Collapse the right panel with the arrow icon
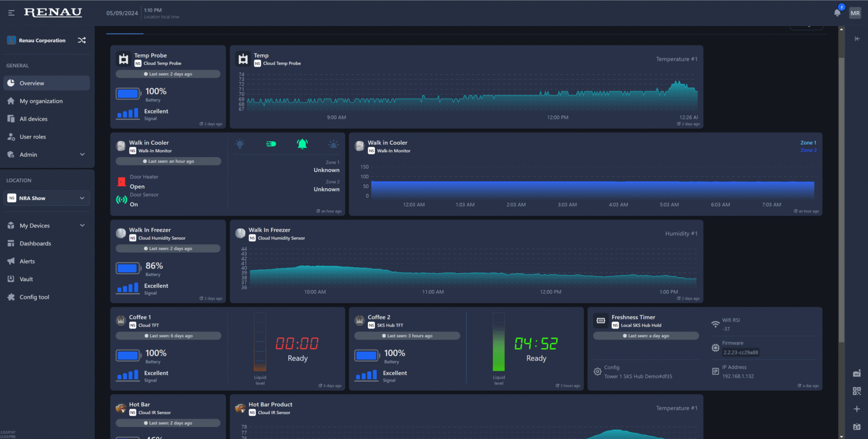Viewport: 868px width, 439px height. click(857, 38)
